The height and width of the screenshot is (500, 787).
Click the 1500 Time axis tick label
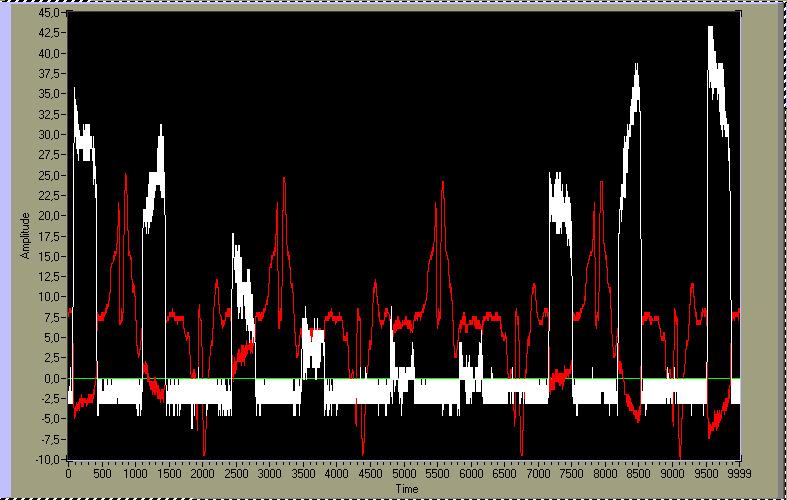pyautogui.click(x=169, y=473)
